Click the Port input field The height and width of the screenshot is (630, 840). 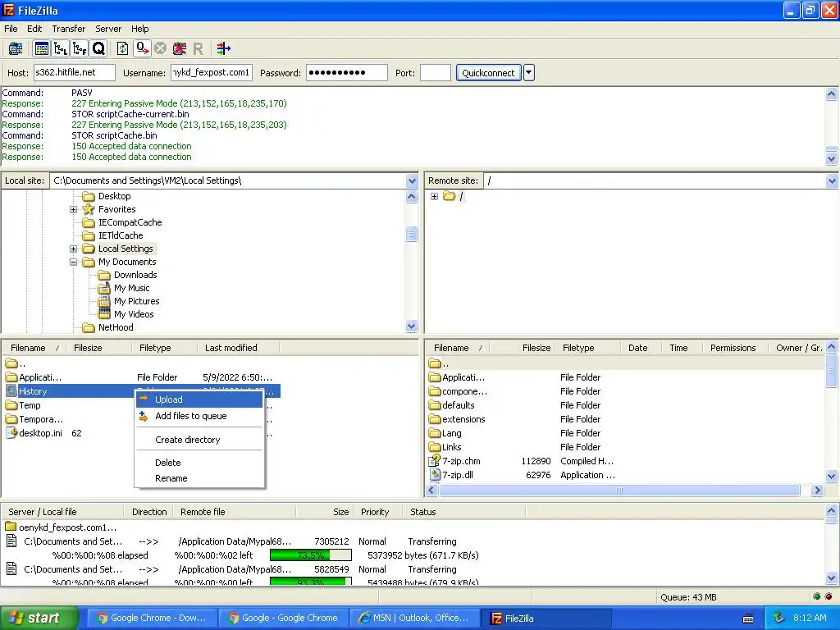point(435,72)
